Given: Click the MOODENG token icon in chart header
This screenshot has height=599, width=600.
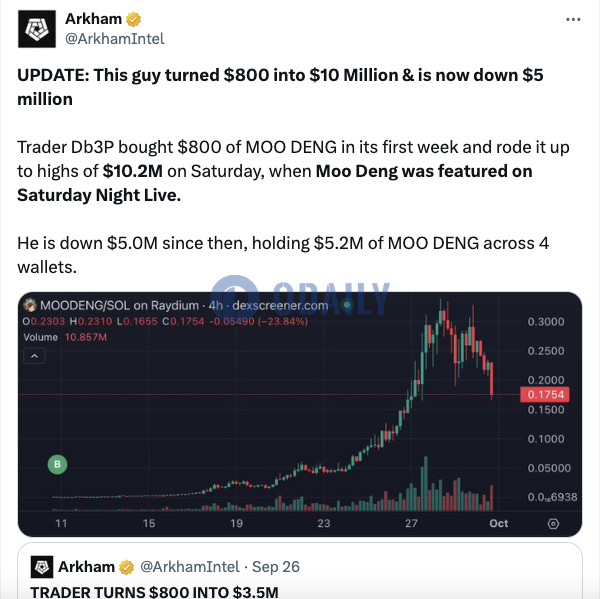Looking at the screenshot, I should click(30, 305).
